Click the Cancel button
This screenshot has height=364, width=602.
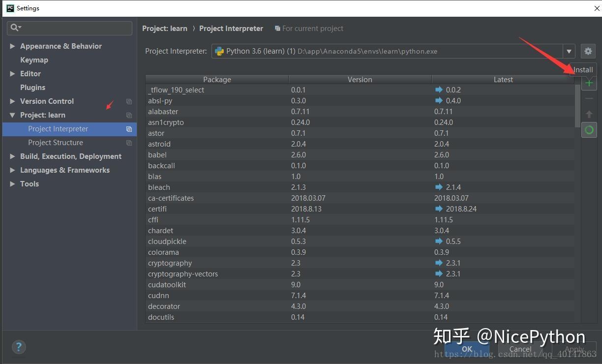point(519,349)
